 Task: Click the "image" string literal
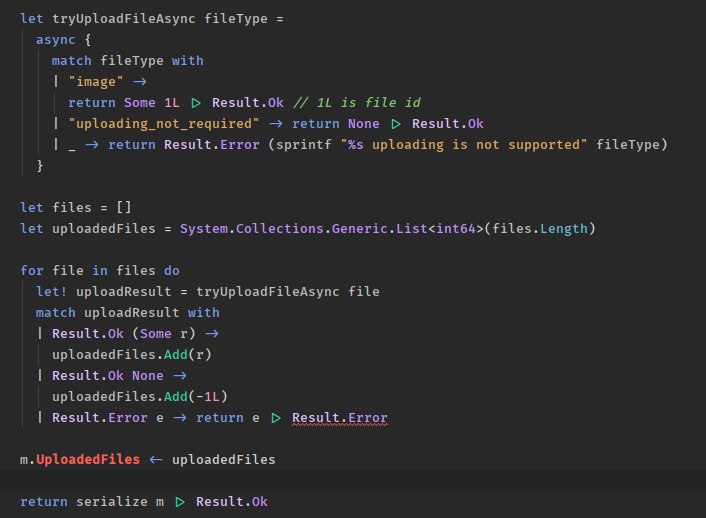[x=95, y=82]
